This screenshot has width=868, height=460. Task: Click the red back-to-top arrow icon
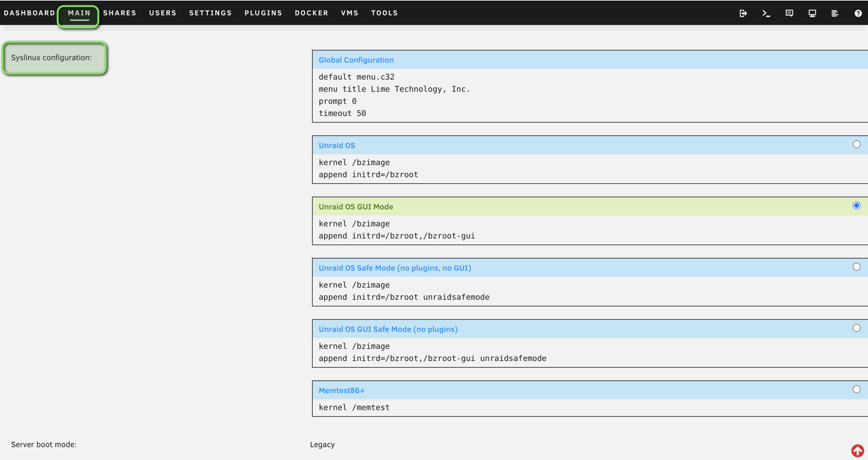(x=857, y=450)
